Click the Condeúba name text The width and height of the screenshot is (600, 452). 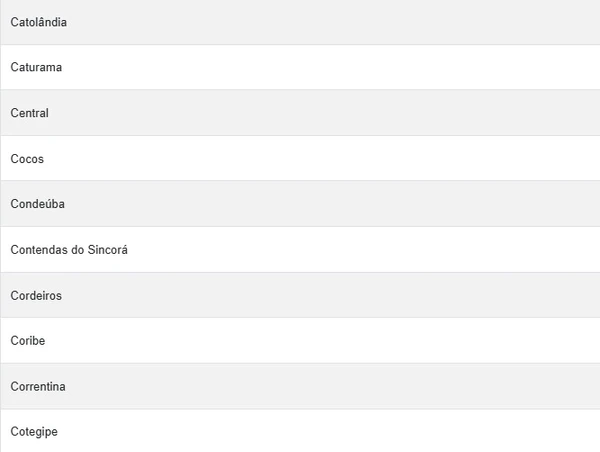click(x=37, y=204)
